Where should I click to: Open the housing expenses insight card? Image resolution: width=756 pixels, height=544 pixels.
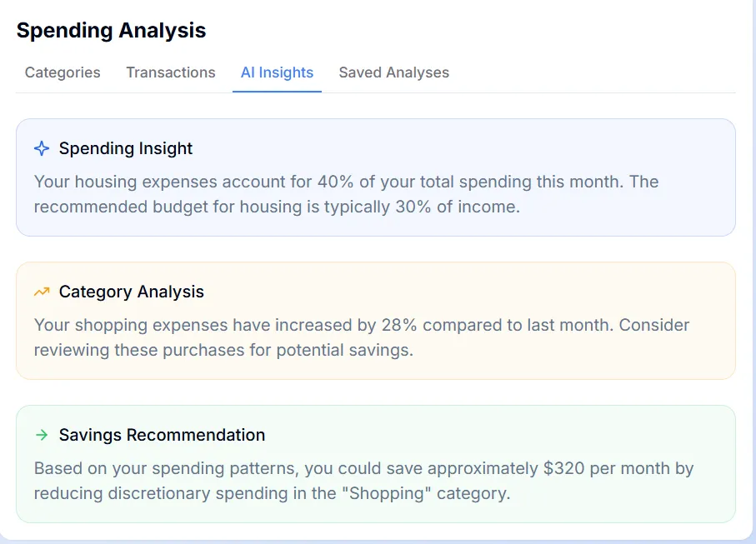375,175
